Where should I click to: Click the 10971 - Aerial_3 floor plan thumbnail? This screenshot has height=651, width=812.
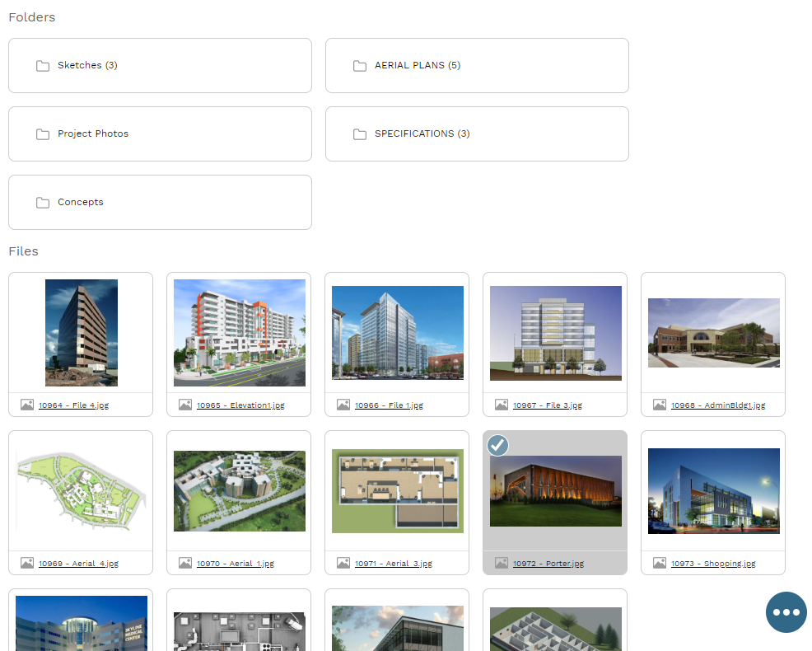tap(397, 491)
